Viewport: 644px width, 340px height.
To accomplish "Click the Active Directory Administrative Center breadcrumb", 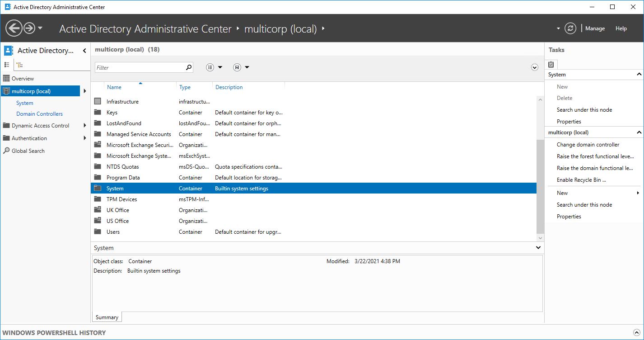I will [x=145, y=29].
